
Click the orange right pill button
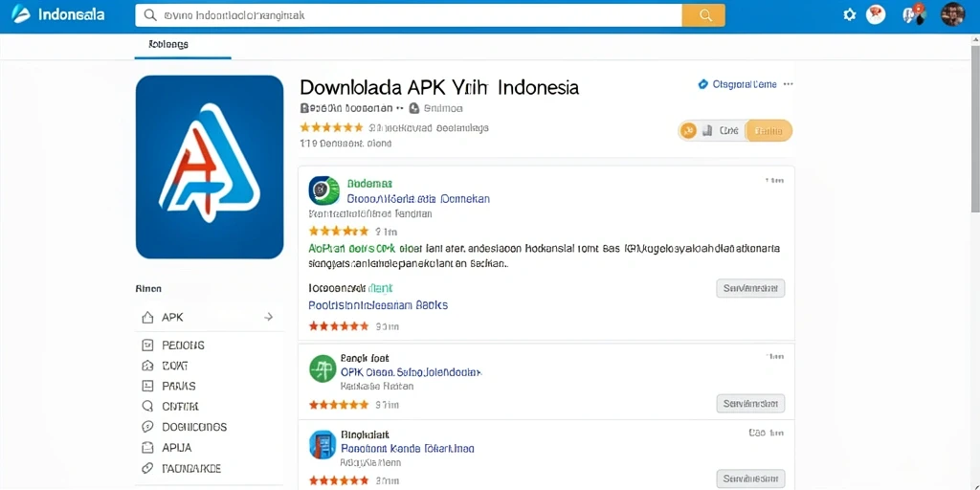click(x=768, y=131)
